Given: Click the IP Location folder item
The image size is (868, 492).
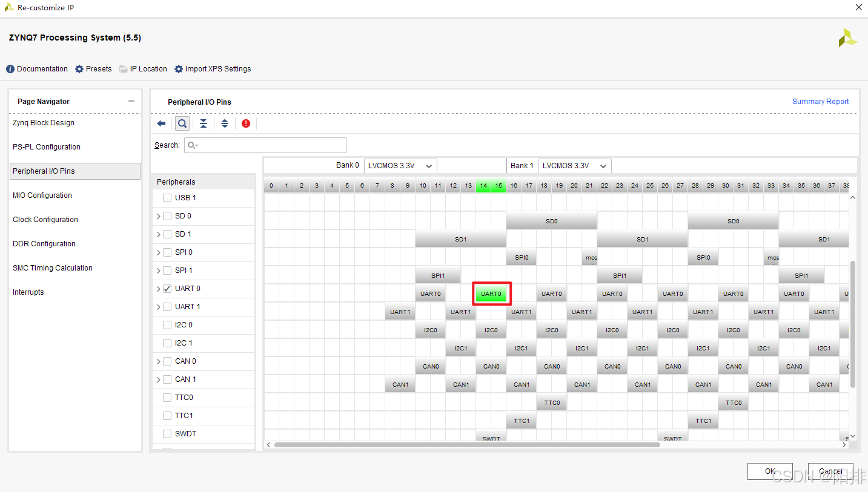Looking at the screenshot, I should click(x=143, y=69).
